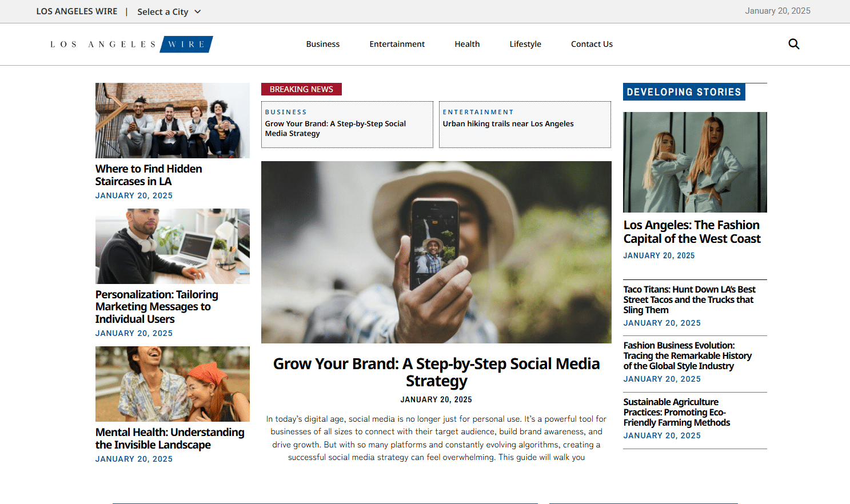Viewport: 850px width, 504px height.
Task: Open the Contact Us page
Action: [x=592, y=44]
